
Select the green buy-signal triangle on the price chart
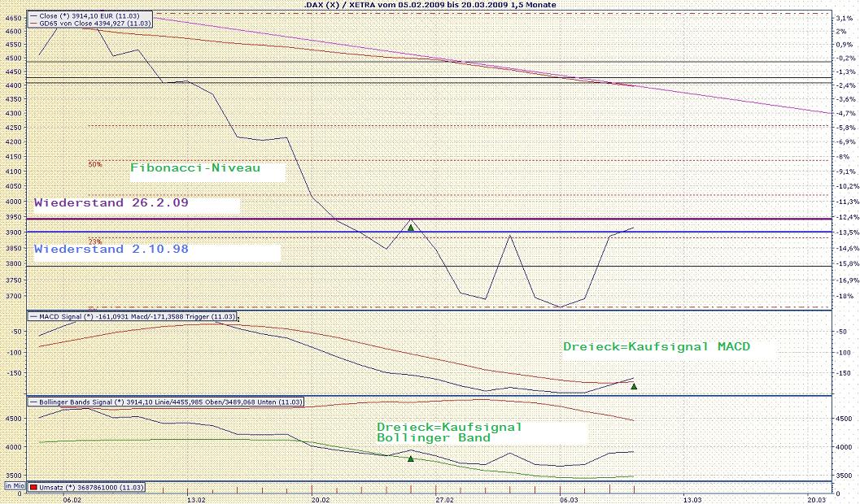pyautogui.click(x=411, y=227)
